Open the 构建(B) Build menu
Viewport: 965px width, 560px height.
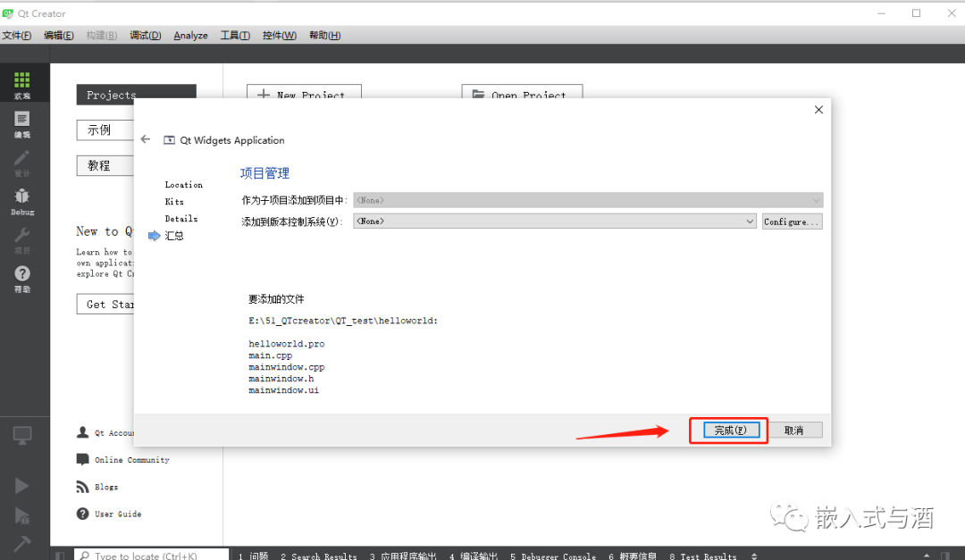point(102,35)
